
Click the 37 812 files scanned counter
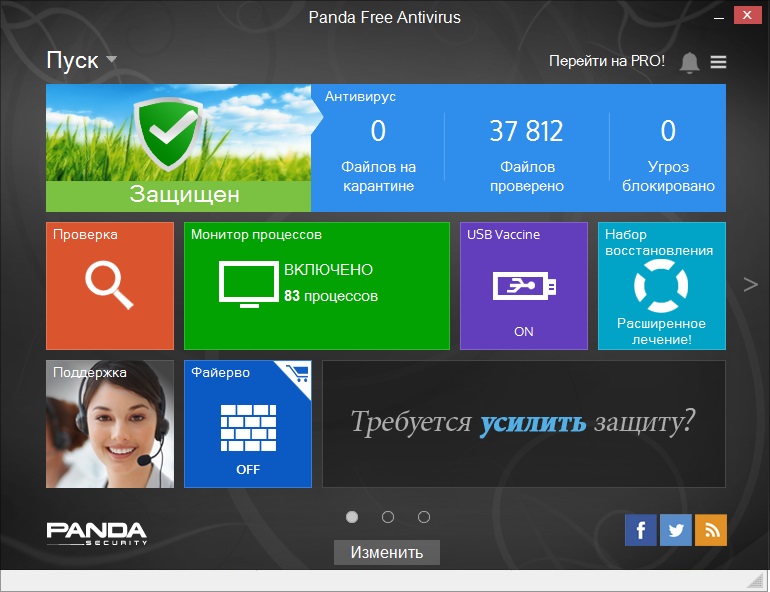pos(526,131)
